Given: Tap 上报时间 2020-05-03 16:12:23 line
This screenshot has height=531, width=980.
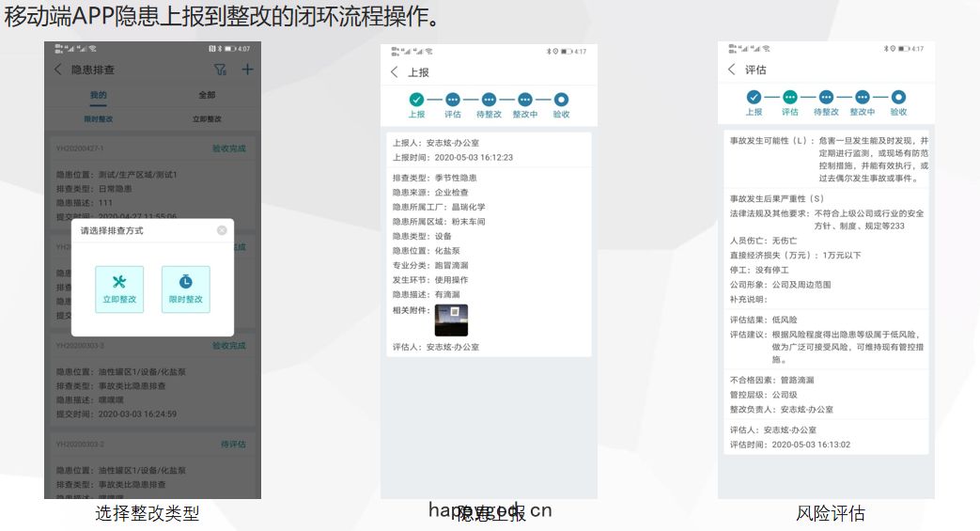Looking at the screenshot, I should click(x=453, y=158).
